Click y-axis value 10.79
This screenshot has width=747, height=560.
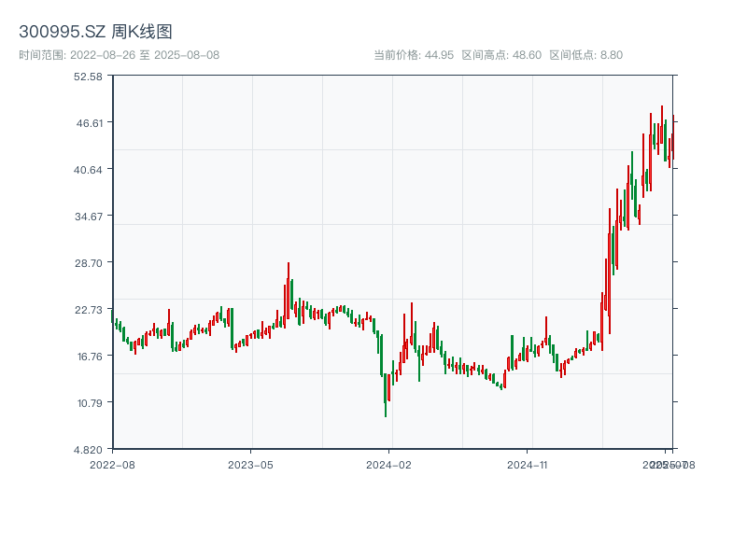tap(90, 403)
